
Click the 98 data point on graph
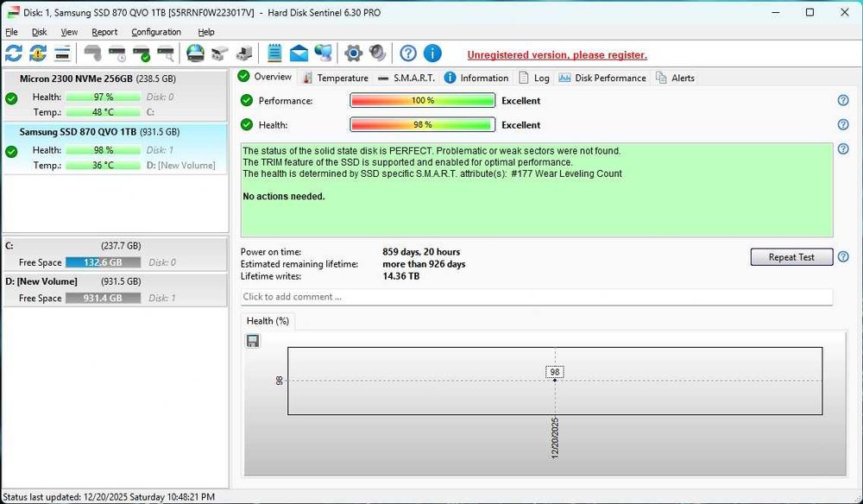tap(555, 380)
